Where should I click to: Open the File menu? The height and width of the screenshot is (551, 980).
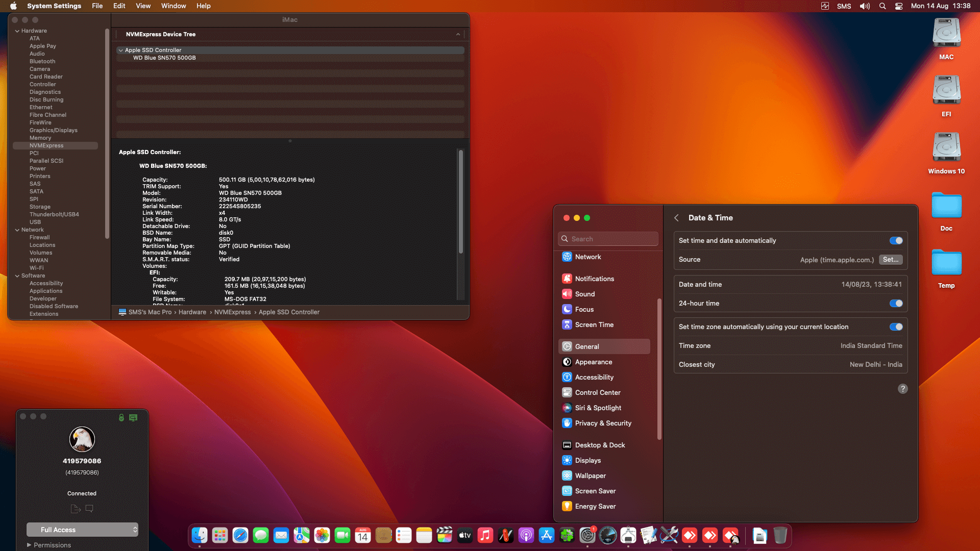point(97,6)
